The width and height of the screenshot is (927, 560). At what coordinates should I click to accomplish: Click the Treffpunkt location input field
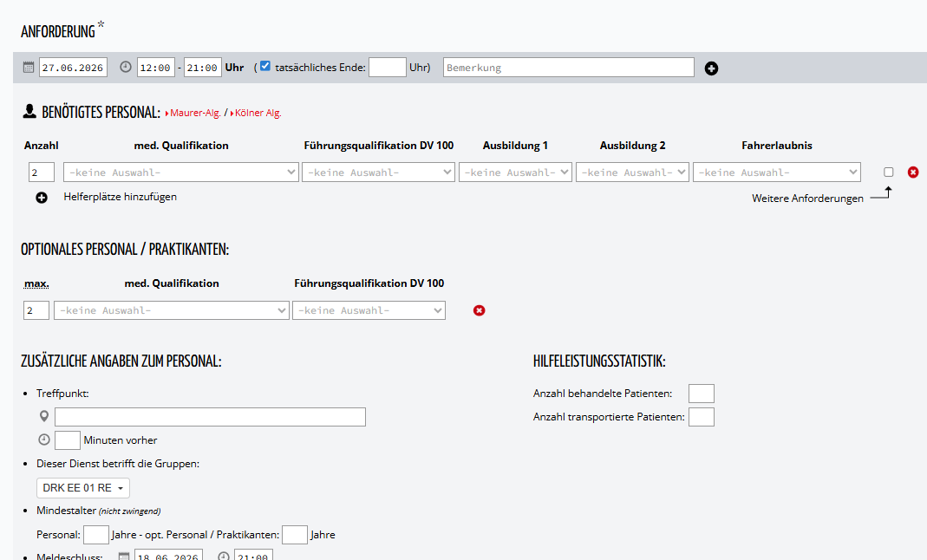[210, 417]
